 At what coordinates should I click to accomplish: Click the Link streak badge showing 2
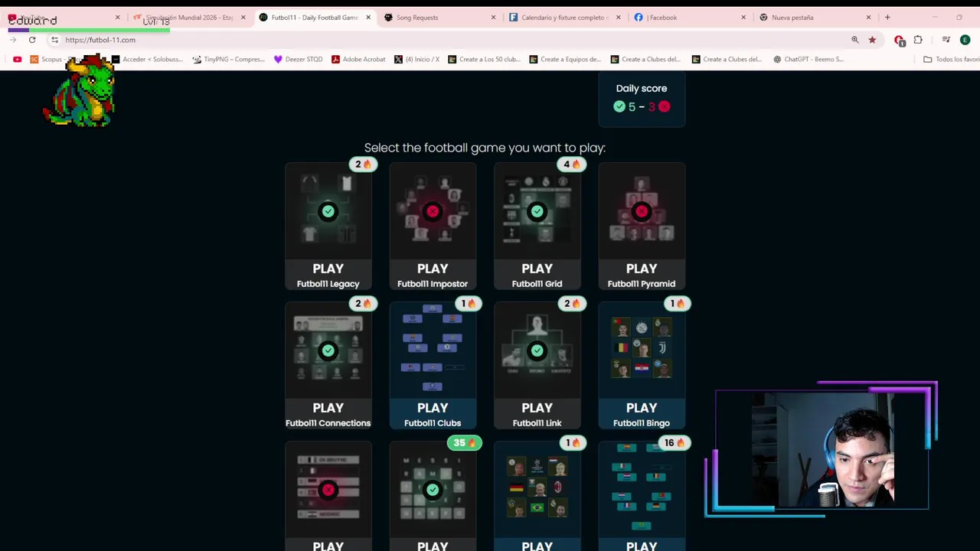tap(572, 303)
